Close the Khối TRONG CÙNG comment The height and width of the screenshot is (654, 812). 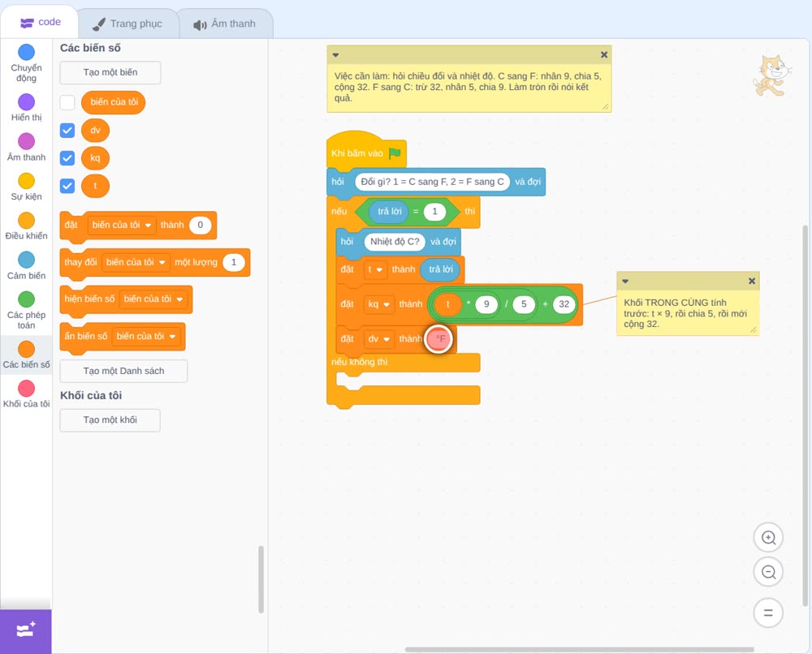[752, 281]
